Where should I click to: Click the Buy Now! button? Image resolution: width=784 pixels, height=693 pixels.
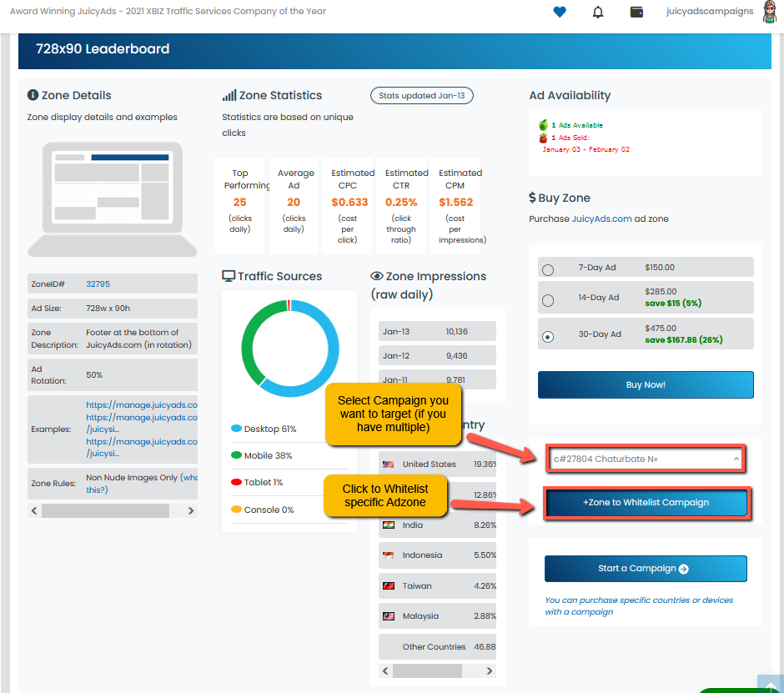[x=646, y=385]
